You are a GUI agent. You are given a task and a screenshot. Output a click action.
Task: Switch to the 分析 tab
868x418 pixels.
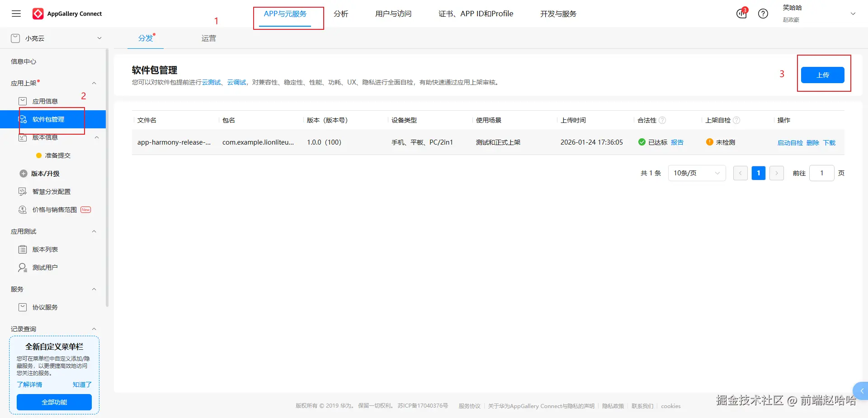(x=341, y=14)
